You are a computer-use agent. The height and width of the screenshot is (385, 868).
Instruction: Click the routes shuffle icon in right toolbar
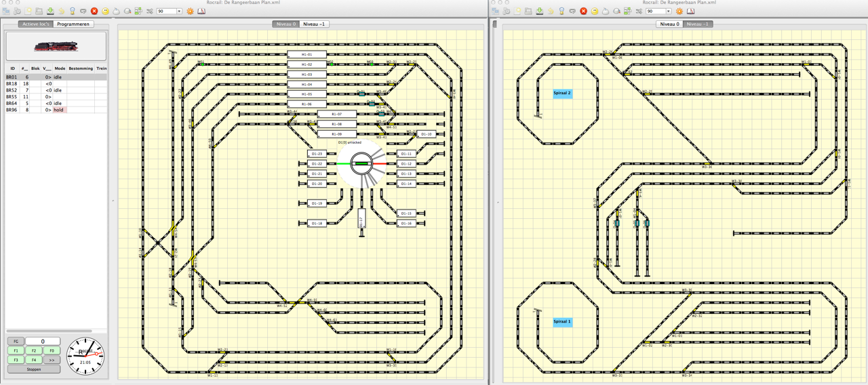pos(639,12)
